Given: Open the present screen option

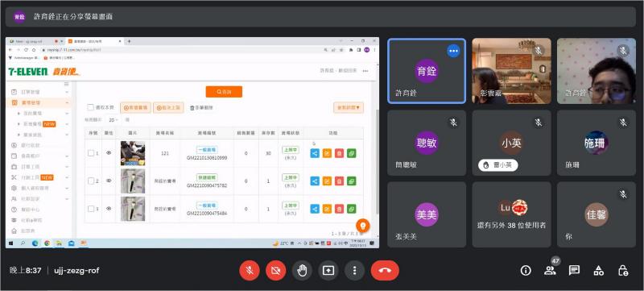Looking at the screenshot, I should click(328, 271).
